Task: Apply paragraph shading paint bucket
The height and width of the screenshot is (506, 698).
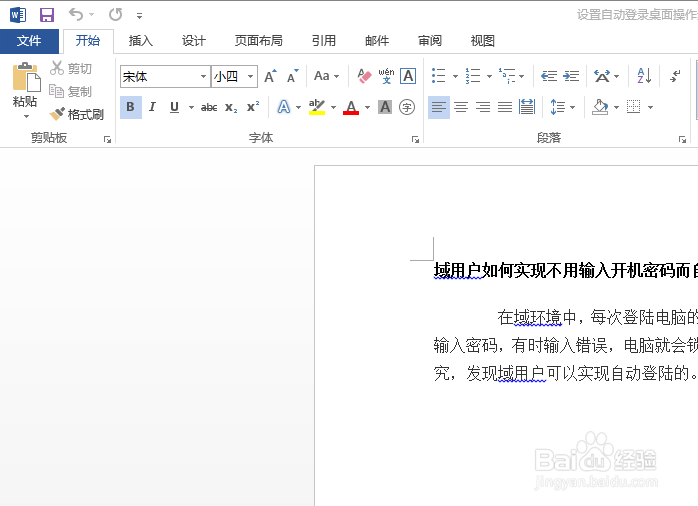Action: 600,107
